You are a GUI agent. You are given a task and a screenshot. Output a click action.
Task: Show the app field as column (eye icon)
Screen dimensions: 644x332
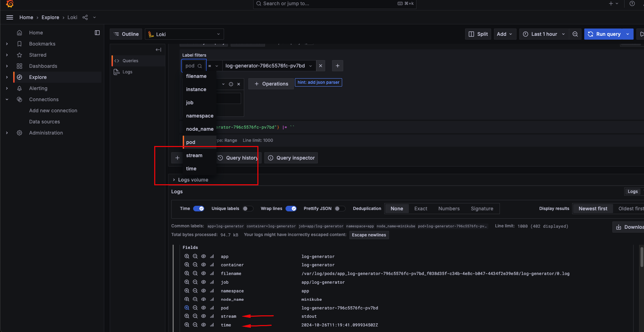(204, 256)
